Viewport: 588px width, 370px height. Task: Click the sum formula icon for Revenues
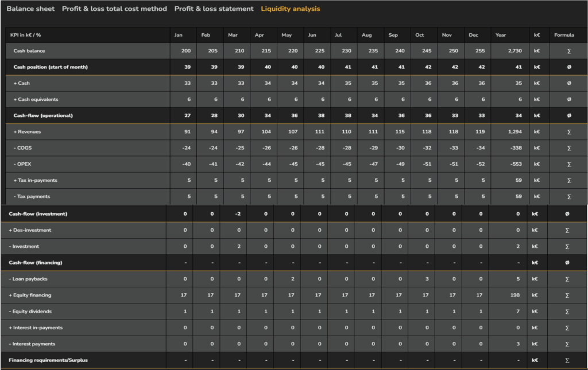(568, 132)
